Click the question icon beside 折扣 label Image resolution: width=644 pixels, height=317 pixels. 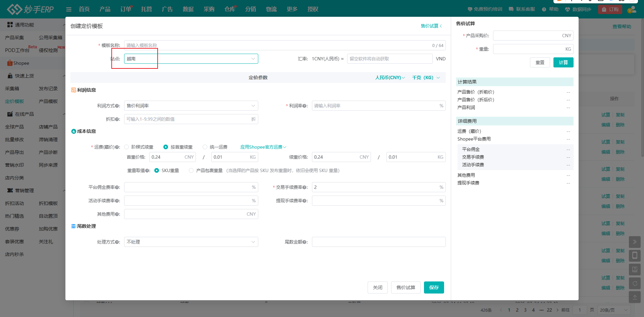[117, 119]
